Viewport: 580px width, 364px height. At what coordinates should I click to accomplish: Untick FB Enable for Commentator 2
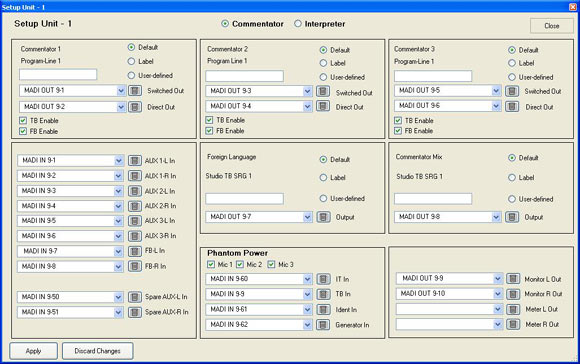(x=209, y=131)
